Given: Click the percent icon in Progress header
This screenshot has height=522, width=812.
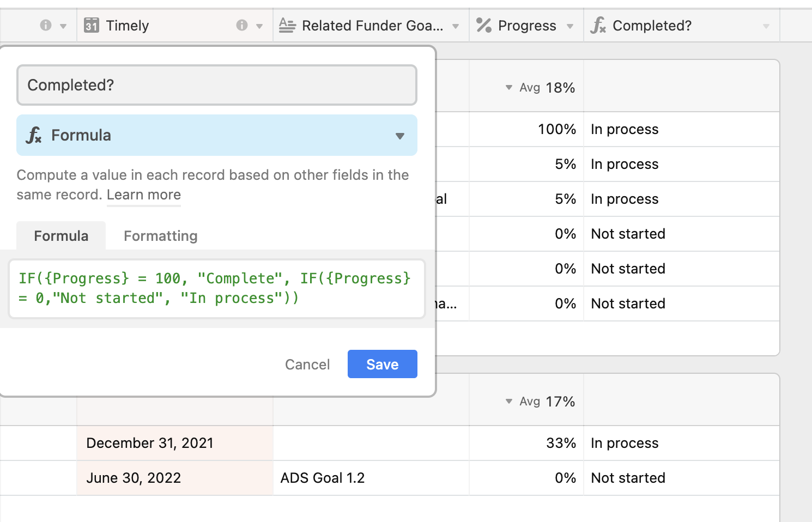Looking at the screenshot, I should (x=484, y=25).
